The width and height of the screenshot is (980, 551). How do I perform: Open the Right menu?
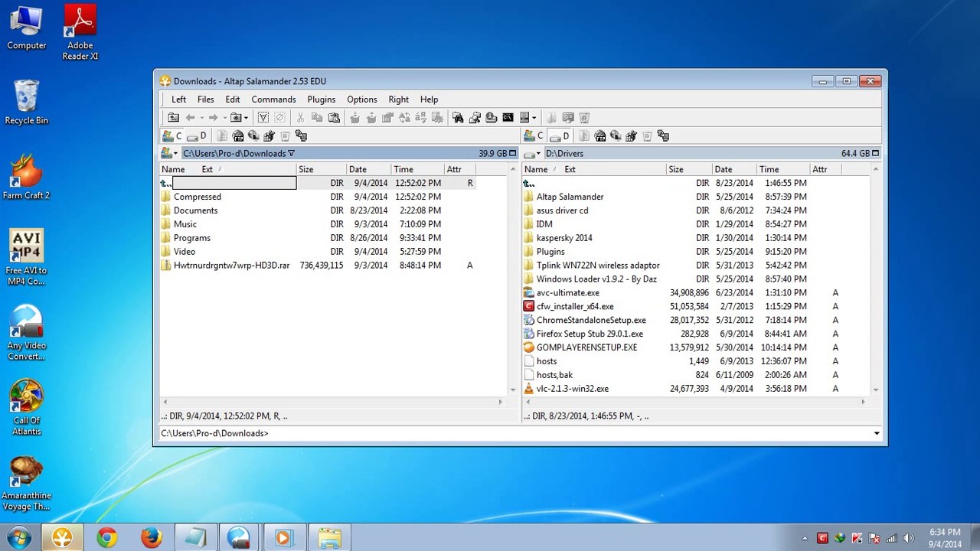[399, 99]
